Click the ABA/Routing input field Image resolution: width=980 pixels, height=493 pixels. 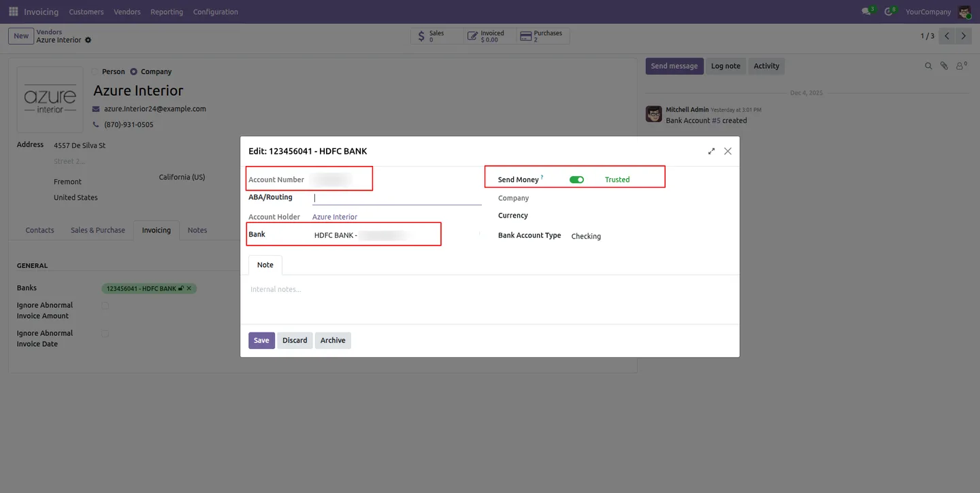pyautogui.click(x=397, y=198)
